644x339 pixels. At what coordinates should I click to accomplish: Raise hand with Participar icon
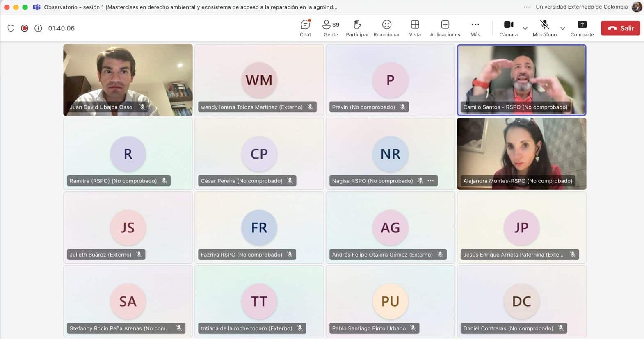tap(357, 28)
